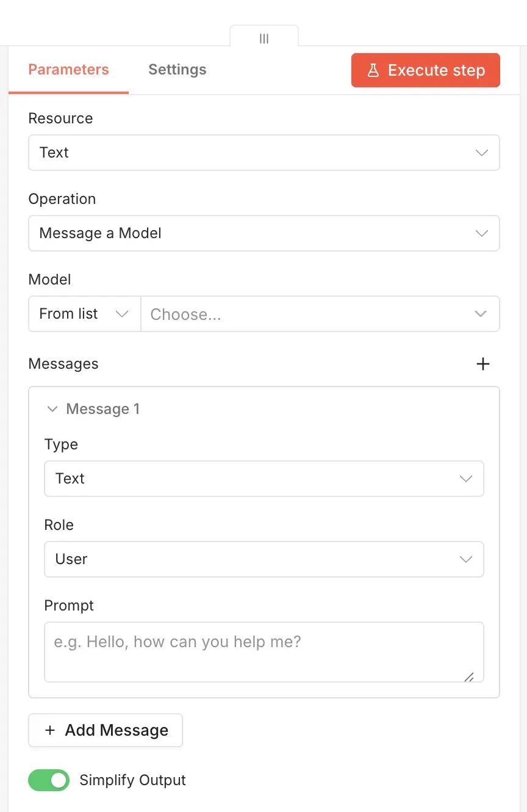Click the Message 1 section header
Image resolution: width=527 pixels, height=812 pixels.
click(x=102, y=409)
